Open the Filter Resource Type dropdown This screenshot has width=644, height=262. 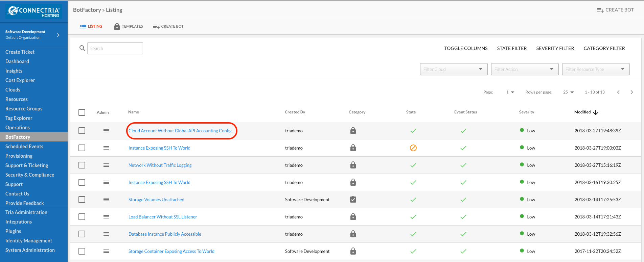point(596,69)
